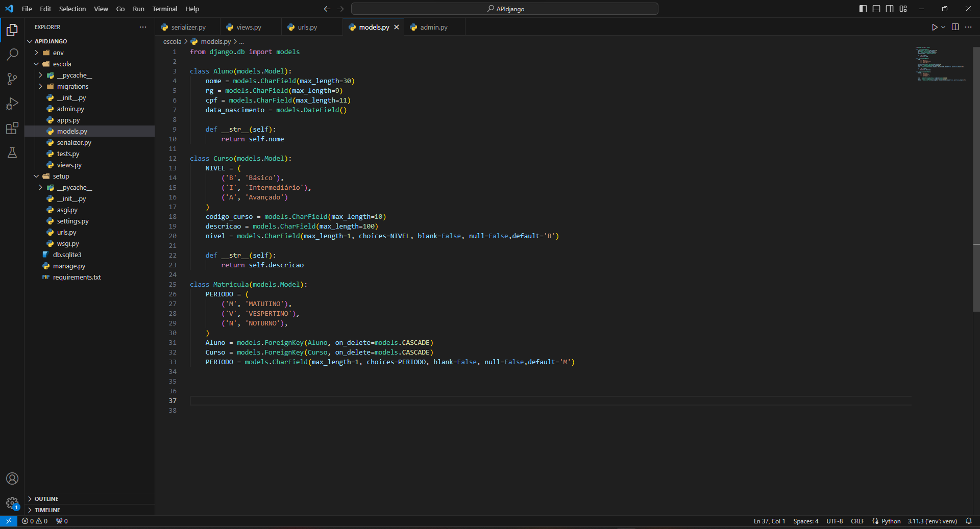Open the Terminal menu
Viewport: 980px width, 529px height.
click(x=165, y=9)
